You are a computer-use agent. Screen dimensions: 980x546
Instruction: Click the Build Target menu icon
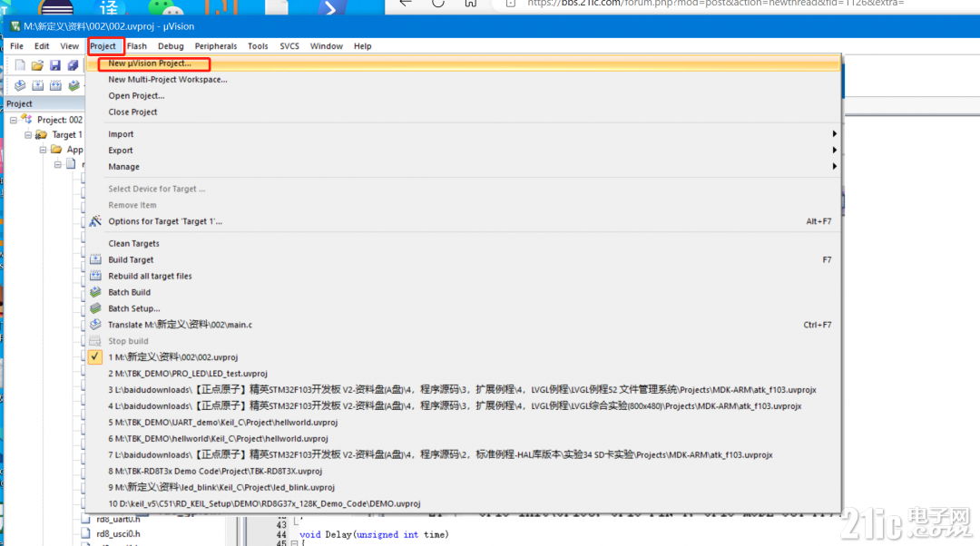95,259
